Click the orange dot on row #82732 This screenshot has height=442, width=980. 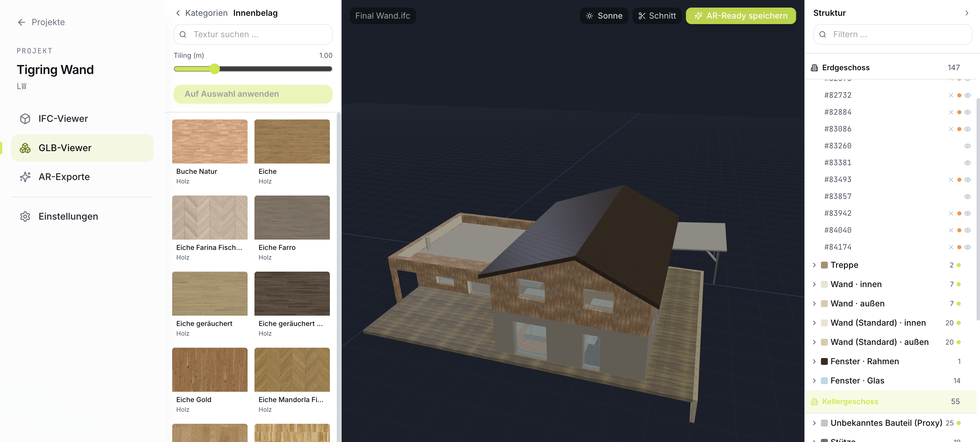(x=959, y=95)
